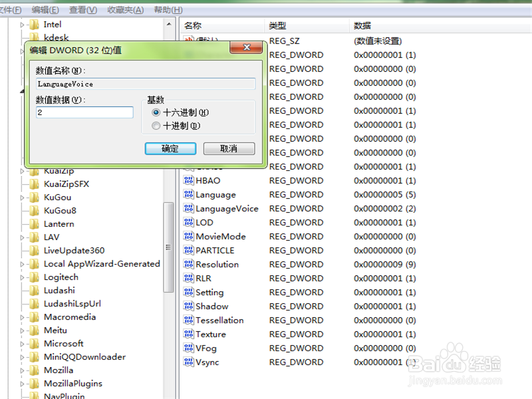
Task: Click the Resolution registry value icon
Action: [x=191, y=264]
